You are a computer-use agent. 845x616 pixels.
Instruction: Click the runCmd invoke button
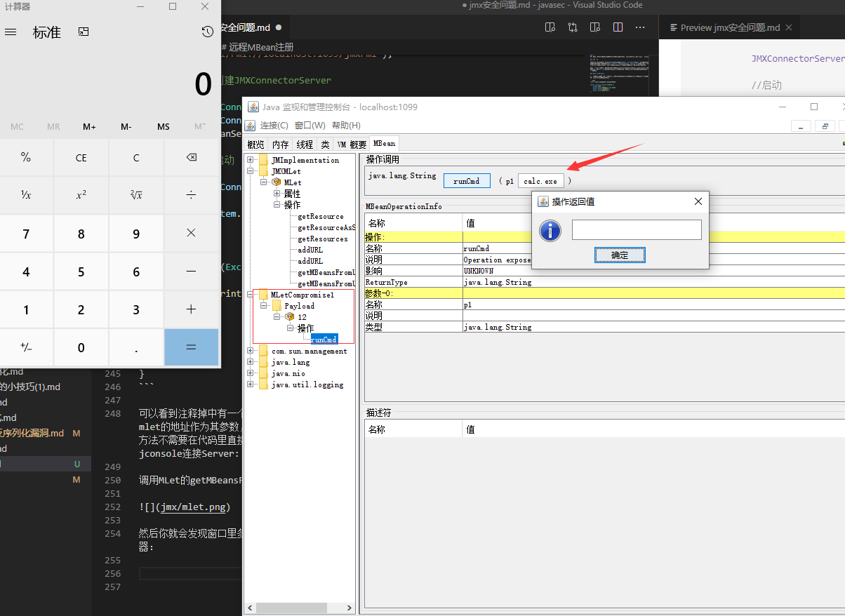[467, 181]
